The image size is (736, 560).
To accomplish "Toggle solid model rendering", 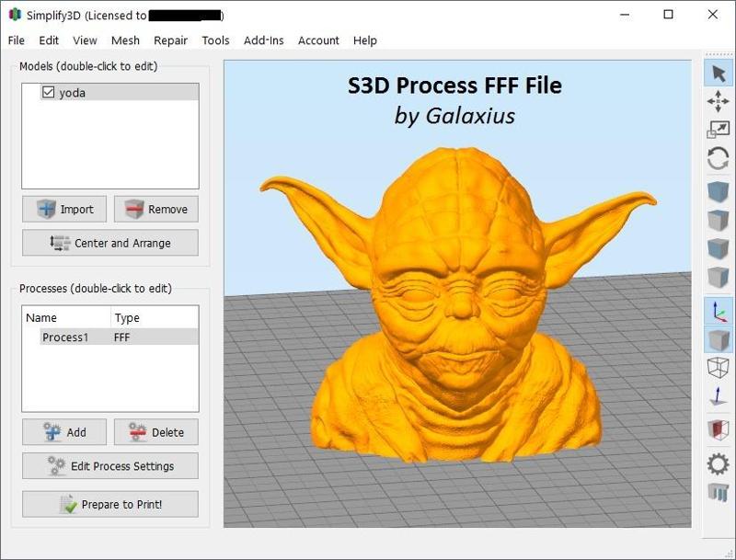I will [719, 339].
